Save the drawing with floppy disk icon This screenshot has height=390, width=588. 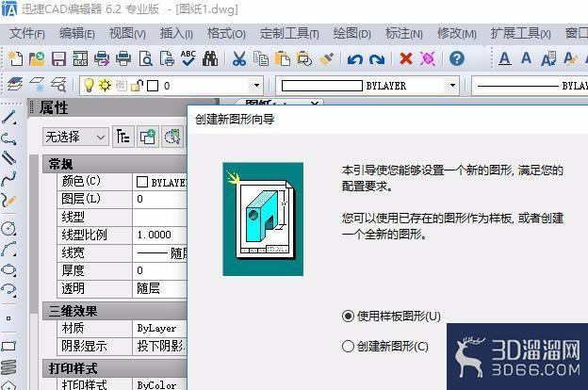[58, 58]
